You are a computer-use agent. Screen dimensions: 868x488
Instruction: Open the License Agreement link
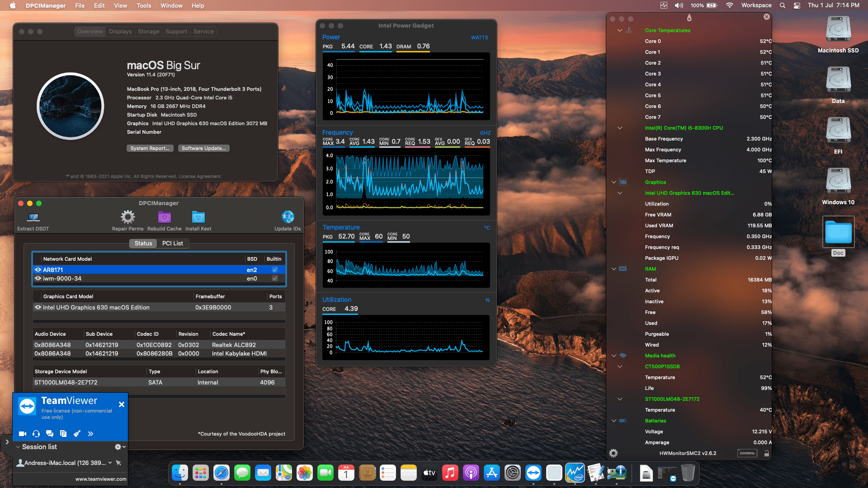[x=200, y=177]
